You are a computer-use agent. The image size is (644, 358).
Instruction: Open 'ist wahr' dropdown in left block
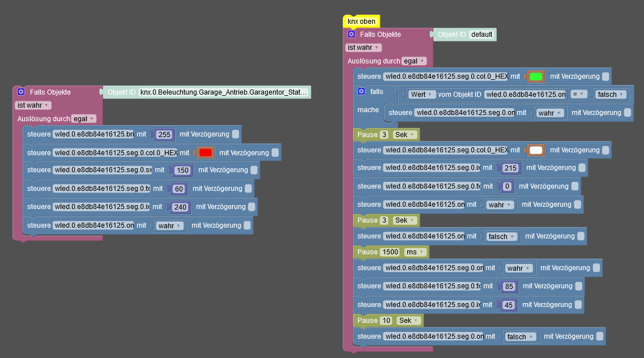click(x=33, y=105)
